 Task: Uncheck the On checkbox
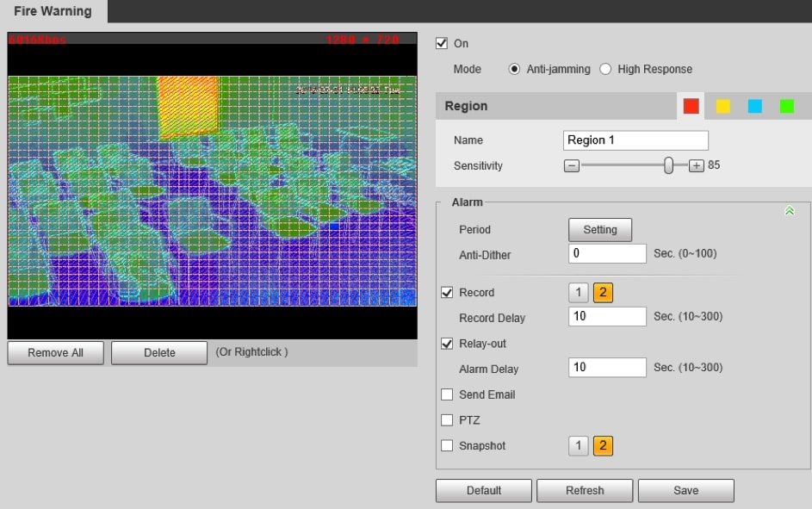[x=443, y=43]
